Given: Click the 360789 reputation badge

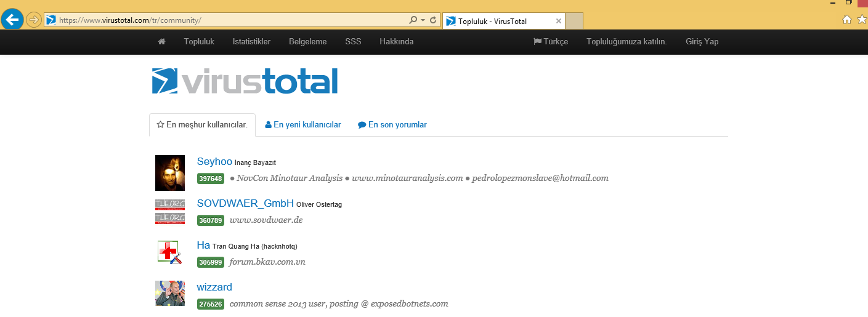Looking at the screenshot, I should [210, 220].
